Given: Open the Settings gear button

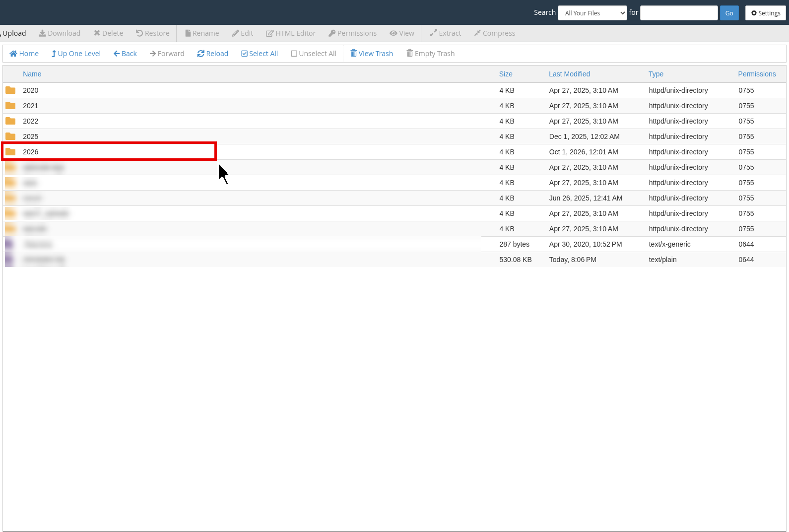Looking at the screenshot, I should (765, 13).
